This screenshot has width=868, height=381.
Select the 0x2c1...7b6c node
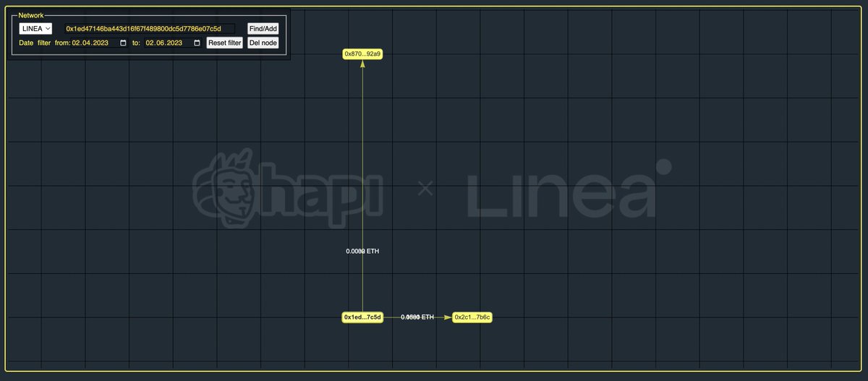[x=472, y=317]
